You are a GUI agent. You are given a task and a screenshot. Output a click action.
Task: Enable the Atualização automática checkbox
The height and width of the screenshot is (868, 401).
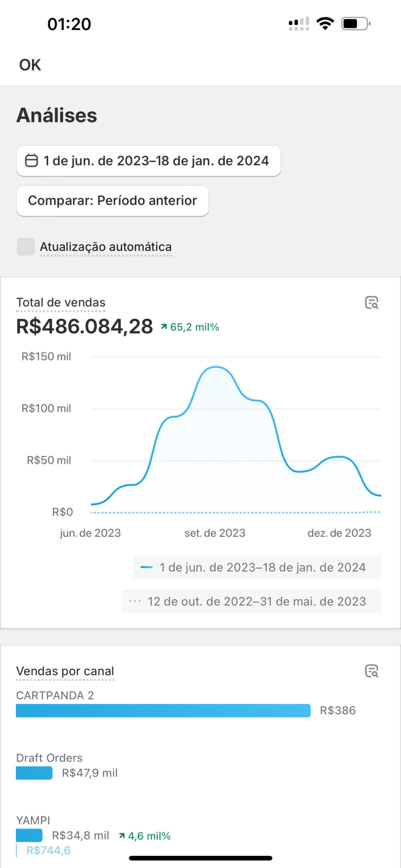[26, 246]
